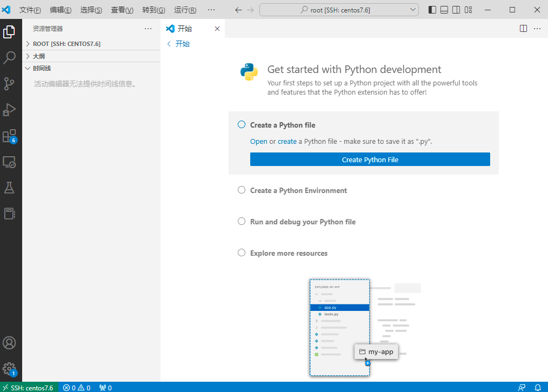Open errors and warnings status item

[77, 388]
